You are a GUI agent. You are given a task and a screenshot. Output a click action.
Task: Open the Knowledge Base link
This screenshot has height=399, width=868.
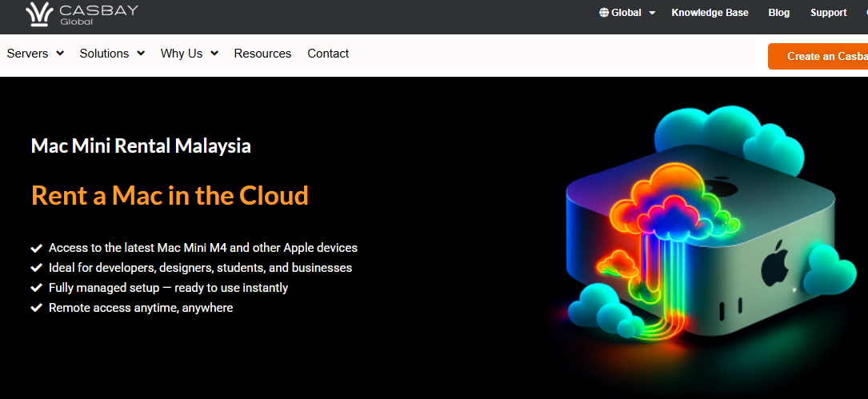710,13
